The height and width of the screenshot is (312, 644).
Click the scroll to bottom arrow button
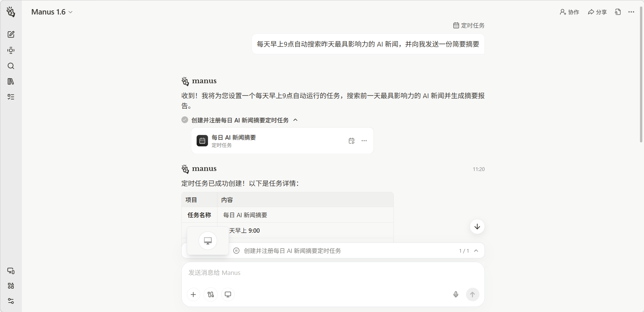point(477,227)
